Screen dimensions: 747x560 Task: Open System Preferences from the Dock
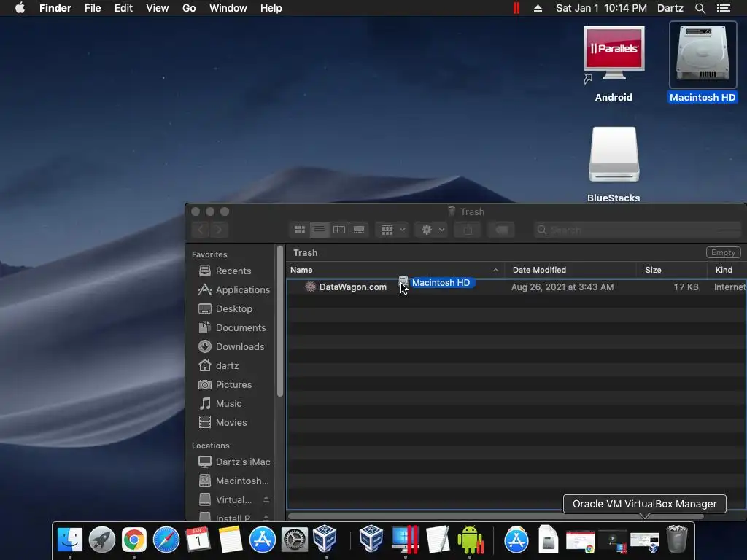pyautogui.click(x=295, y=540)
